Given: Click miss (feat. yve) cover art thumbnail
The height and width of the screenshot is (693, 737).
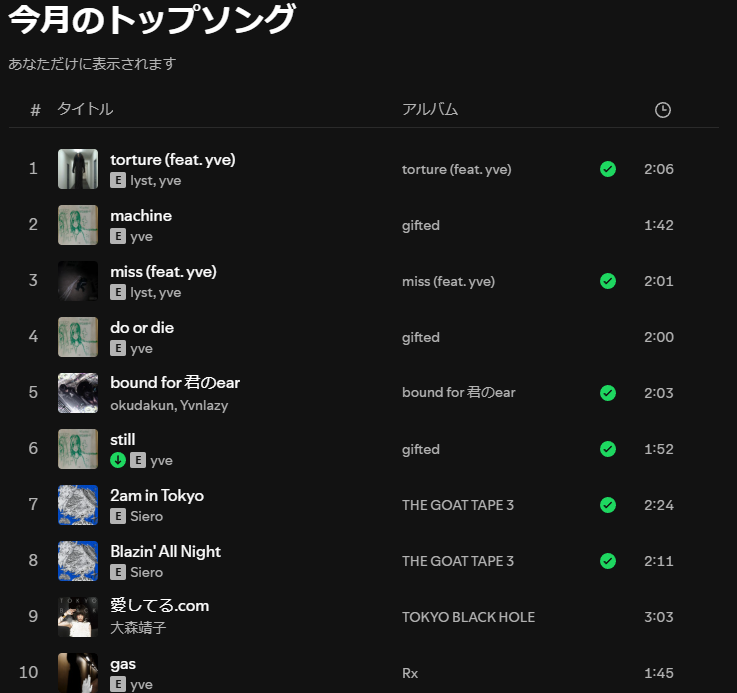Looking at the screenshot, I should point(78,281).
